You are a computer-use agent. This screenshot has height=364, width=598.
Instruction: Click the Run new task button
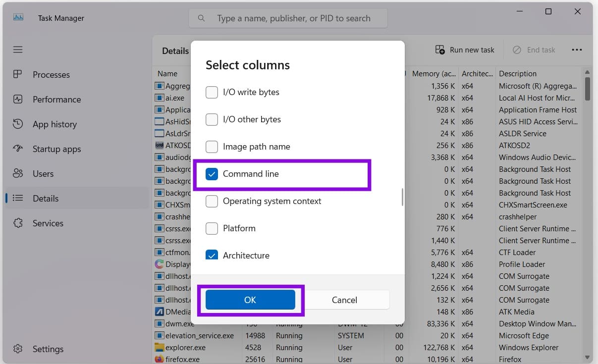[465, 50]
